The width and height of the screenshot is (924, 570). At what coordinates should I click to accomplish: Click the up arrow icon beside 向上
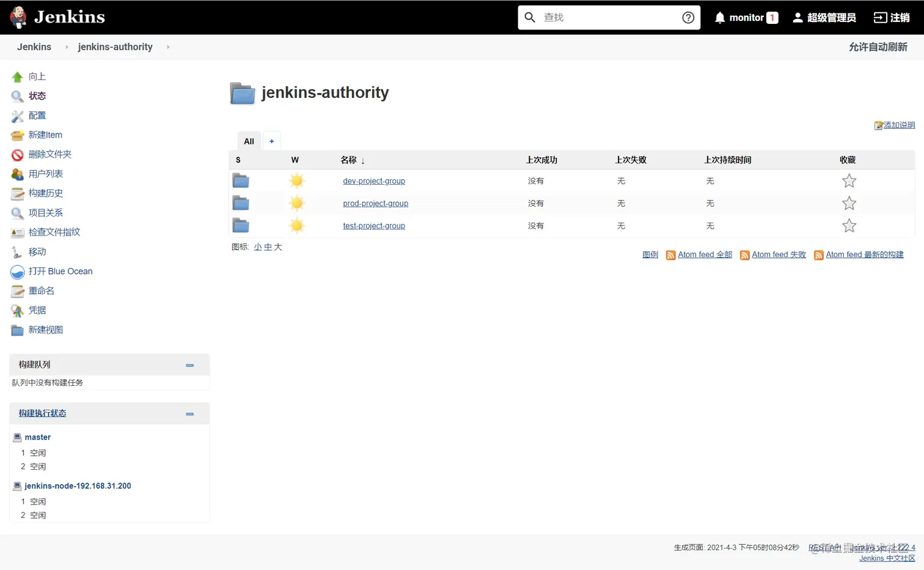17,76
